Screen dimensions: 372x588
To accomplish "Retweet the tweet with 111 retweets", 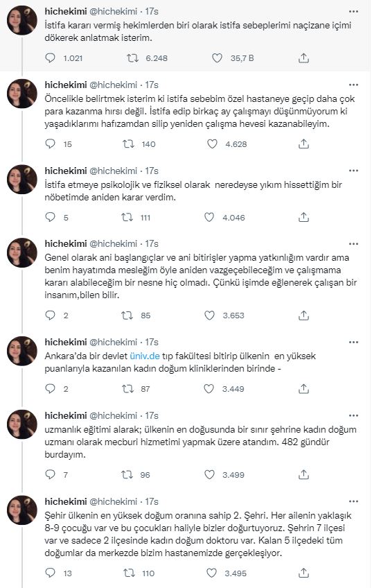I will [x=127, y=218].
